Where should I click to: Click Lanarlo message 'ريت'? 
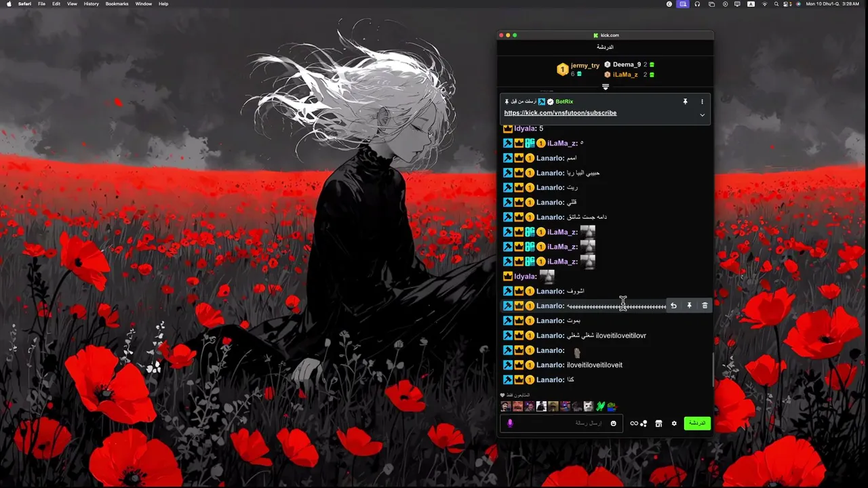(572, 188)
